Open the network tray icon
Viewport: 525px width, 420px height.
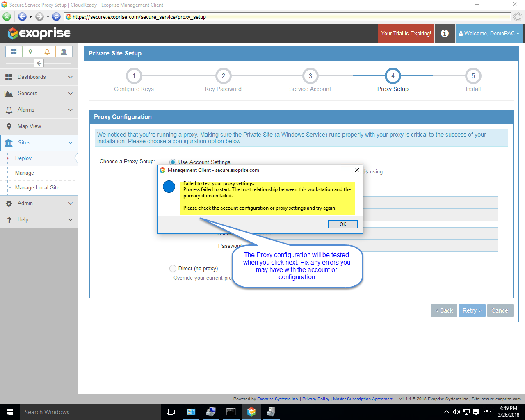[466, 412]
